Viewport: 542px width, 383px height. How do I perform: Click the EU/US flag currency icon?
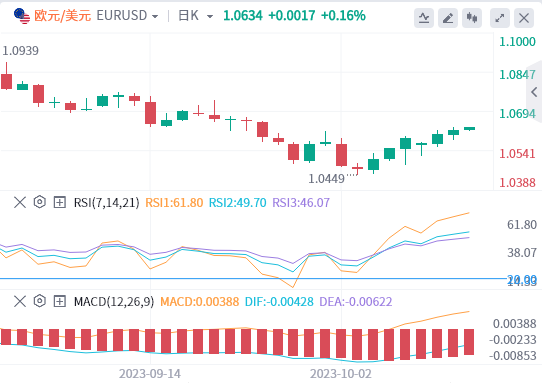click(22, 16)
